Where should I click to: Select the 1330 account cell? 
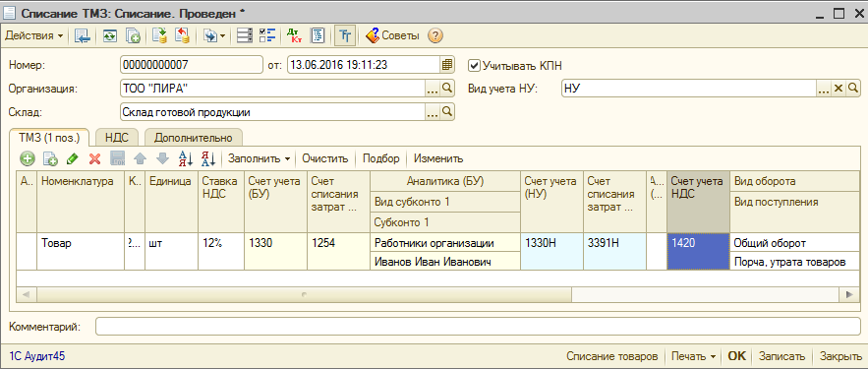(275, 252)
